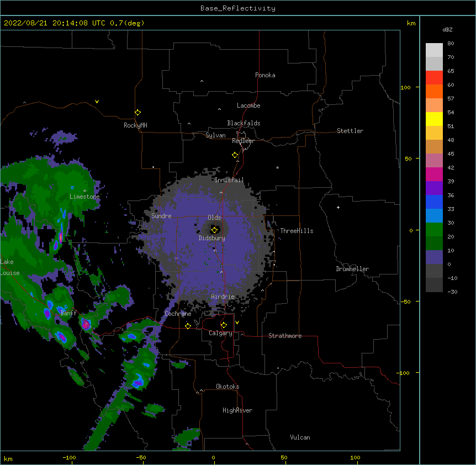Click the yellow diamond marker below Cochrane
The image size is (476, 465).
click(x=188, y=326)
